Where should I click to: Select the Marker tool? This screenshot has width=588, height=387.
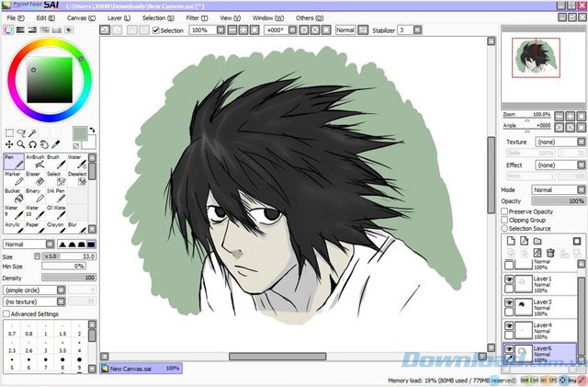pos(12,178)
